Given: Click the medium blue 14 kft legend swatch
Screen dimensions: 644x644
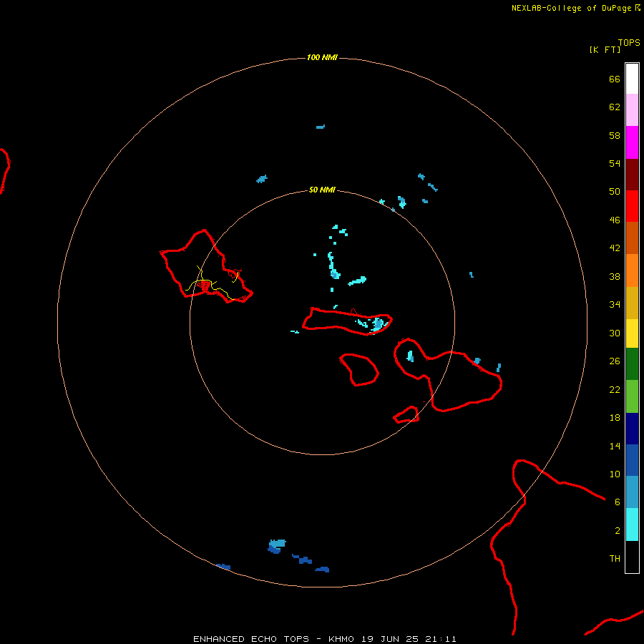Looking at the screenshot, I should (x=632, y=460).
